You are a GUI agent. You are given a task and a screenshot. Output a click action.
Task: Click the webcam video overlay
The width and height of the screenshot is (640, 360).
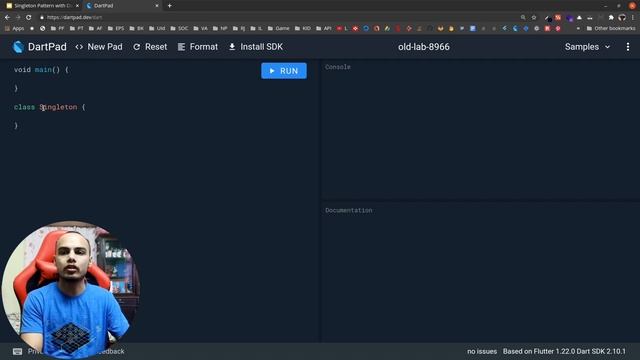click(x=70, y=290)
